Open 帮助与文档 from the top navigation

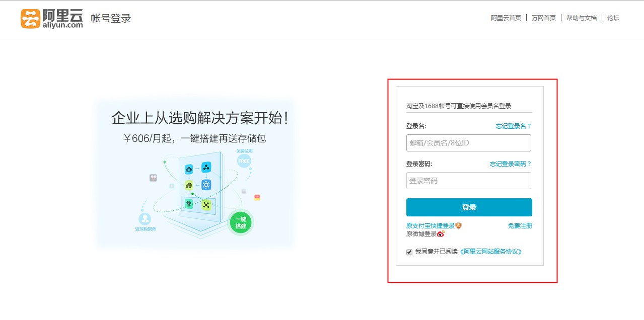pyautogui.click(x=581, y=18)
